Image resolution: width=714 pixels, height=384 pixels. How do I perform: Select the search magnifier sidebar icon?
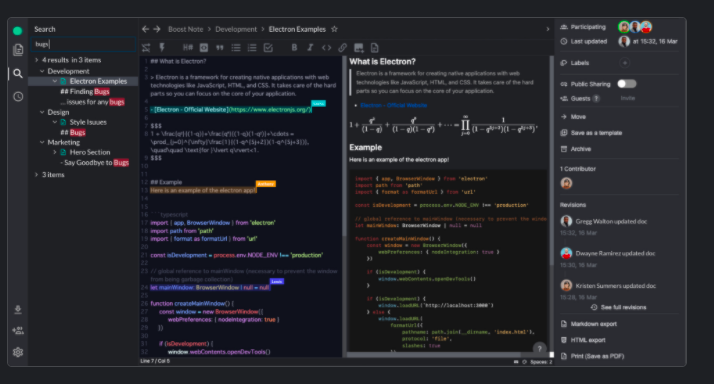click(18, 73)
